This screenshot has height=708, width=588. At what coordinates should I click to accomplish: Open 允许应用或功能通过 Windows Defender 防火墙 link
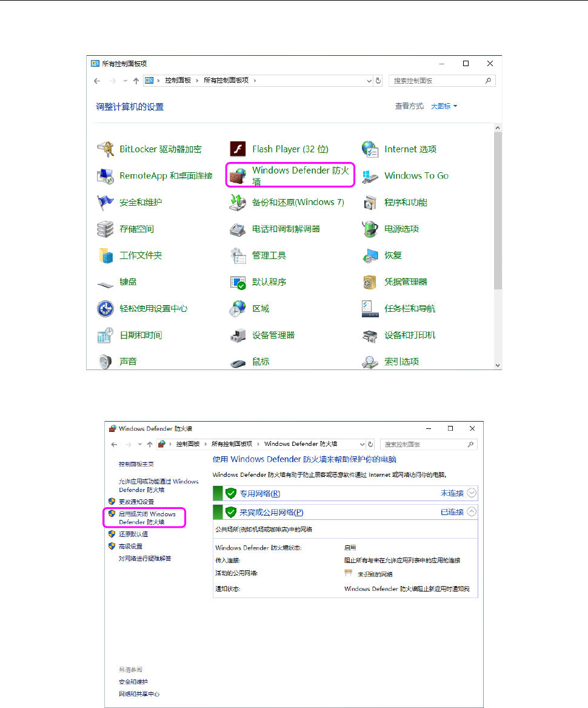coord(158,485)
